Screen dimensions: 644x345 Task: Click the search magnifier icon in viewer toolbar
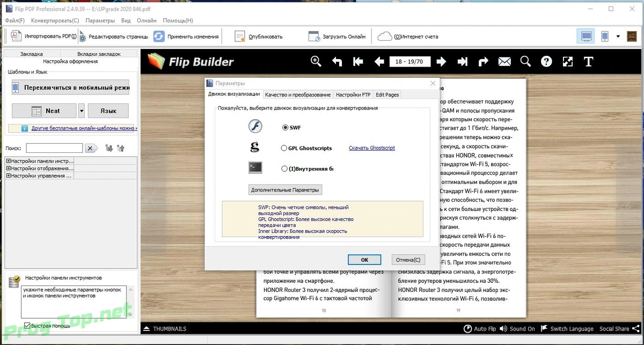click(525, 61)
